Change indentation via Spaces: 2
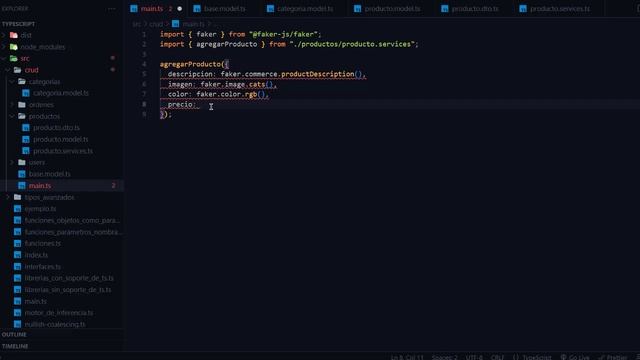This screenshot has width=640, height=360. tap(444, 357)
